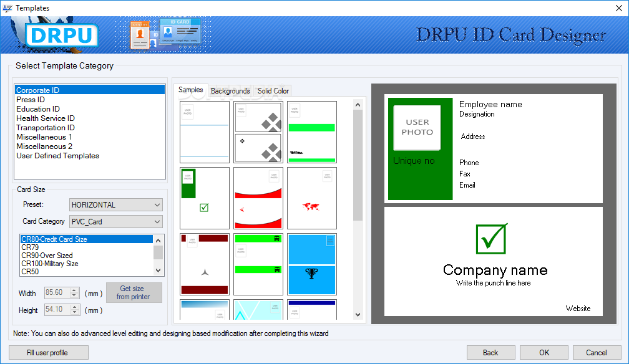Click Employee name text in preview
The height and width of the screenshot is (364, 629).
point(490,104)
